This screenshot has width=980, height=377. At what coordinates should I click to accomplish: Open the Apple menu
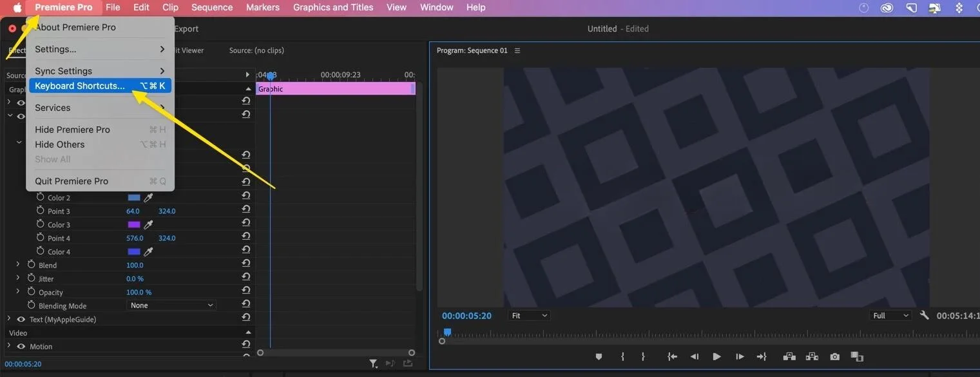pyautogui.click(x=17, y=7)
